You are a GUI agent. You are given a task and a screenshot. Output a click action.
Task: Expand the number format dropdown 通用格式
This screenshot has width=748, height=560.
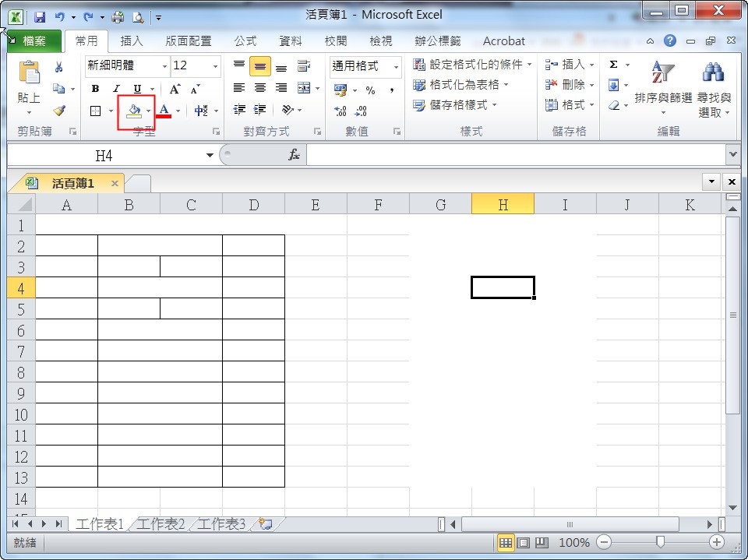[x=396, y=67]
